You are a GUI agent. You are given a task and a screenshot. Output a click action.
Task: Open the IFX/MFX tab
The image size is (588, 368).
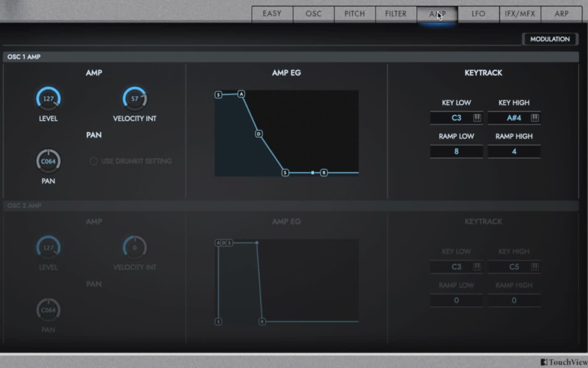520,14
